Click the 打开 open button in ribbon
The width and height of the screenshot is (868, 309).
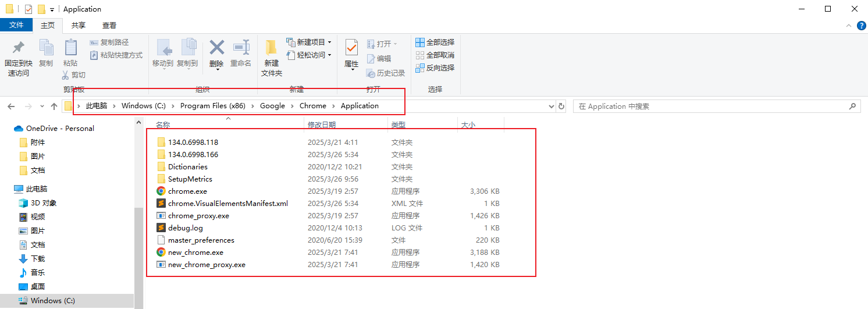tap(382, 44)
